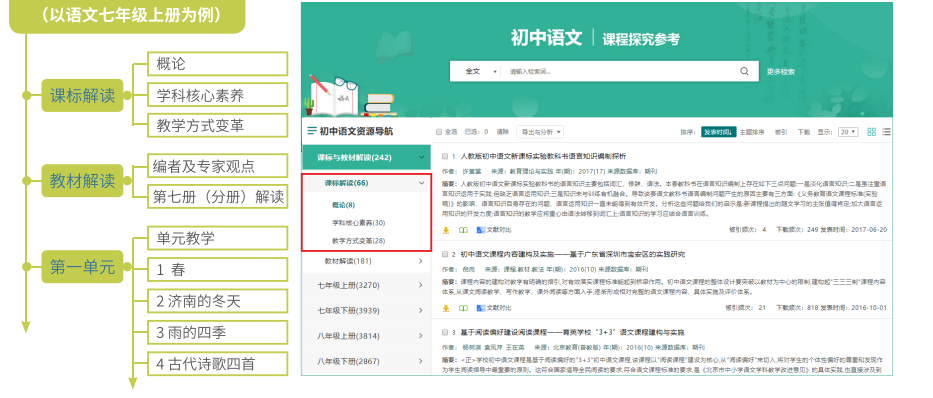933x398 pixels.
Task: Click the 第七册（分册）解读 diagram box
Action: (217, 196)
